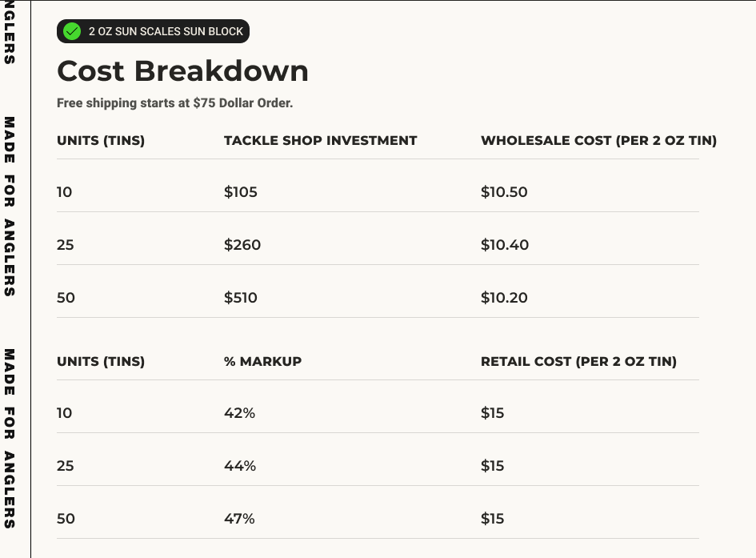Click the 25 units cell in $260 row

click(66, 245)
